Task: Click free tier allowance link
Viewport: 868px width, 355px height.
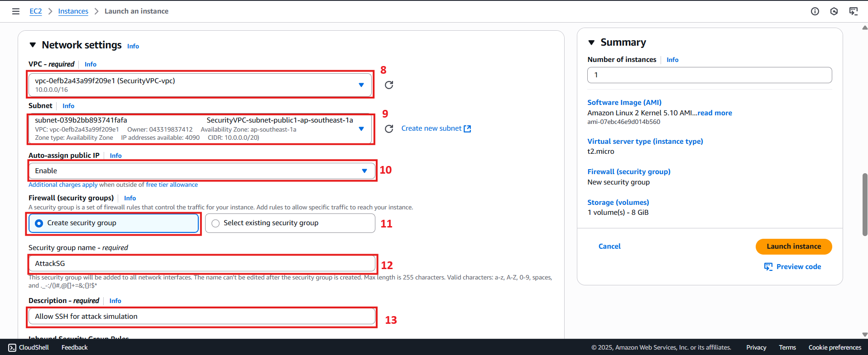Action: tap(172, 185)
